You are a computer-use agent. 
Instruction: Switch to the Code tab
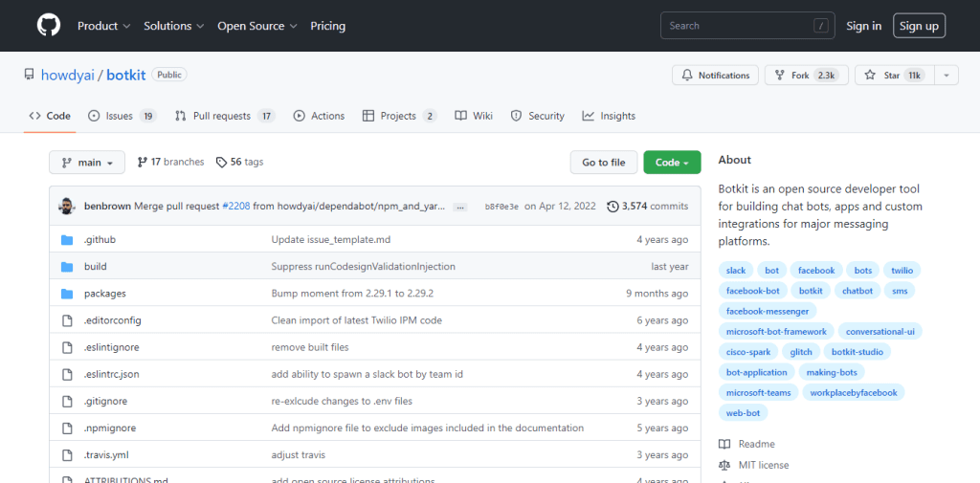50,116
